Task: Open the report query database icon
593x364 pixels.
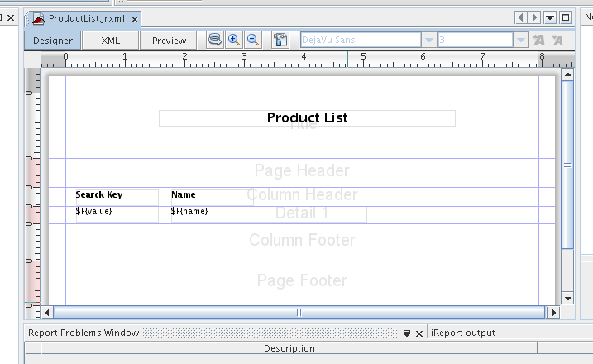Action: pyautogui.click(x=215, y=40)
